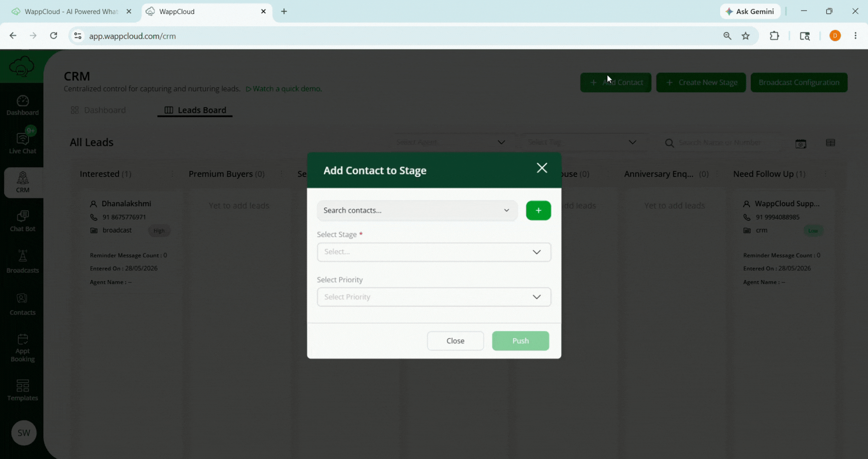
Task: Open the Chrome three-dot menu
Action: click(x=855, y=36)
